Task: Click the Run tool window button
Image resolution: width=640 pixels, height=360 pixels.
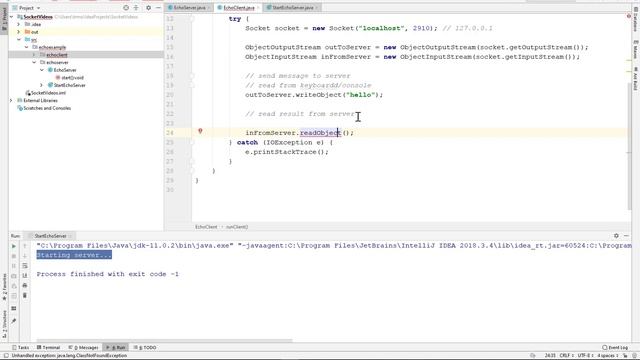Action: (x=116, y=347)
